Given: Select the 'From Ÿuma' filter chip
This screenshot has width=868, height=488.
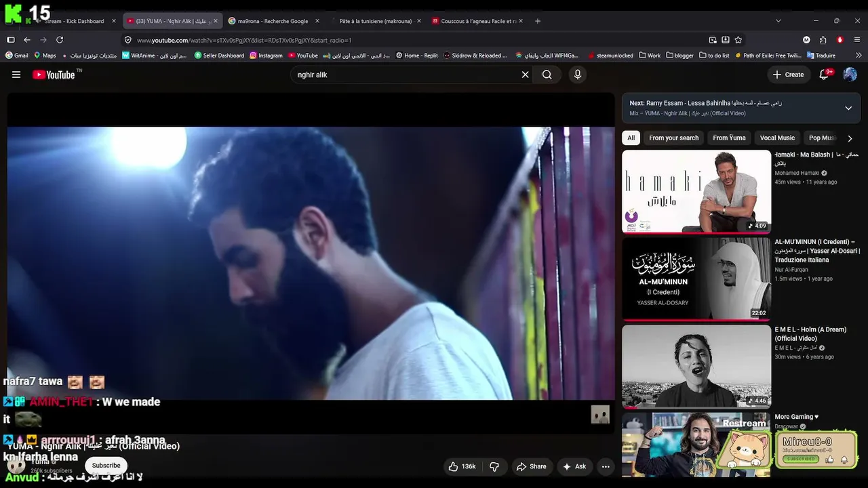Looking at the screenshot, I should [729, 138].
